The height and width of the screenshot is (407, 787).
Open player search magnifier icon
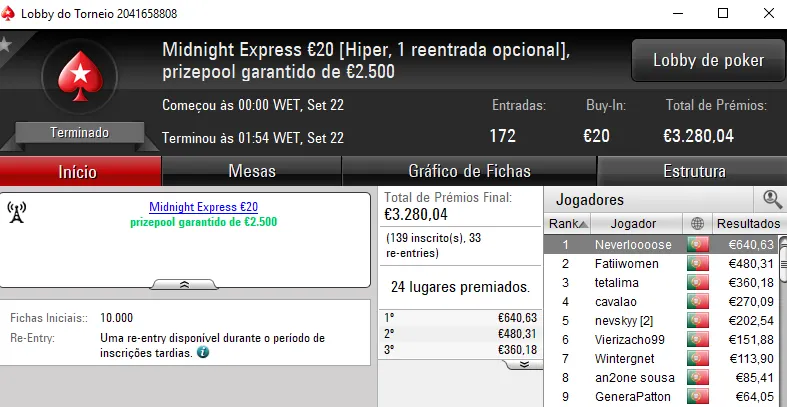tap(772, 200)
